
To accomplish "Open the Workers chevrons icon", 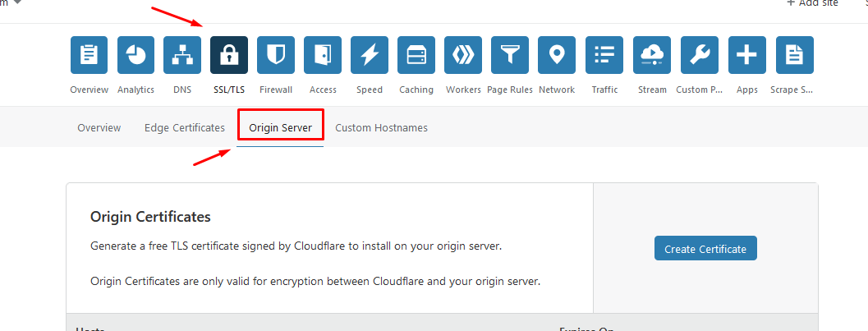I will click(463, 55).
